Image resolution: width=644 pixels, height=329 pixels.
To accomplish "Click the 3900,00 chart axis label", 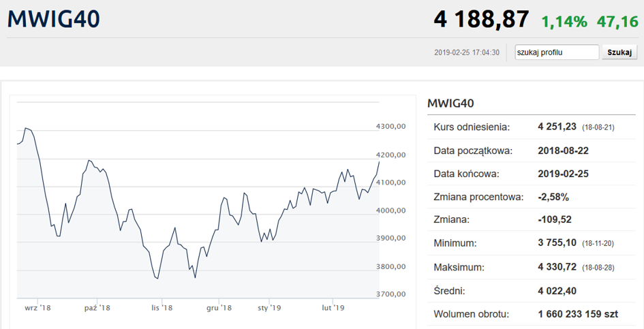I will (x=390, y=238).
